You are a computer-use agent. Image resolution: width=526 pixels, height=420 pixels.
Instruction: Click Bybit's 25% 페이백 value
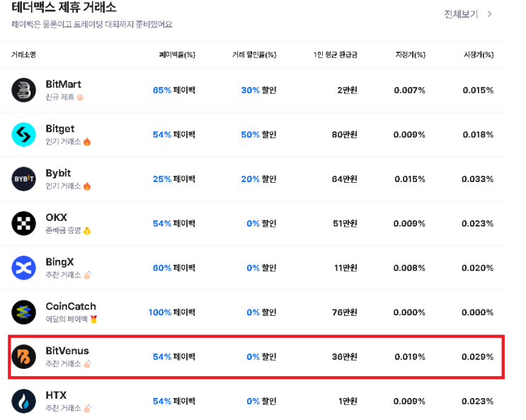coord(174,179)
